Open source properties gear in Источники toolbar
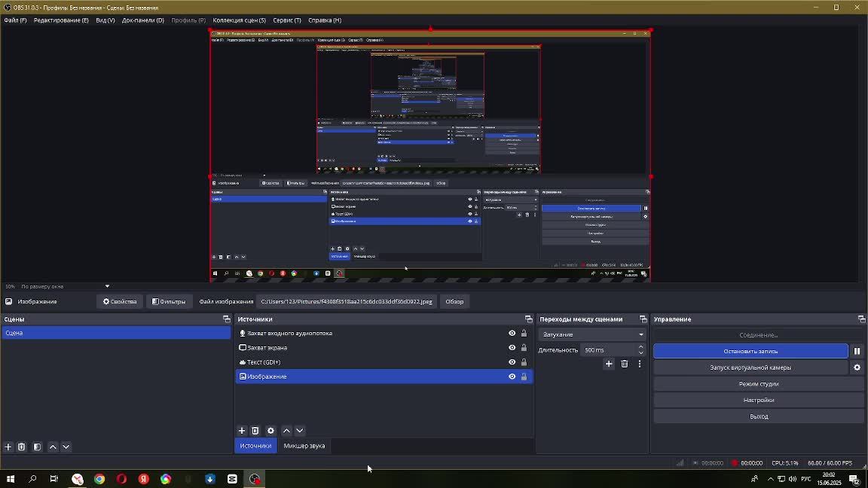This screenshot has width=868, height=488. coord(270,431)
